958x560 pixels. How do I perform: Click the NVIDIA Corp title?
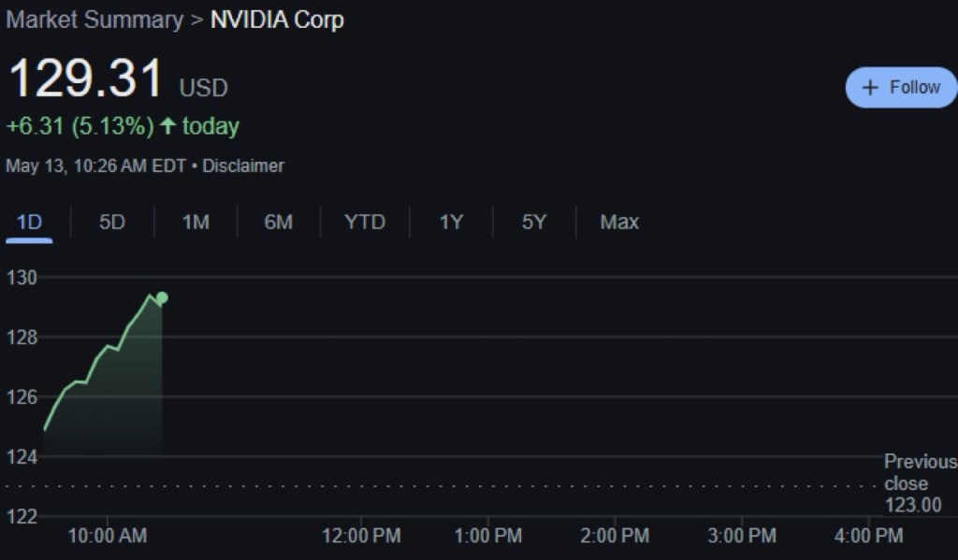277,20
